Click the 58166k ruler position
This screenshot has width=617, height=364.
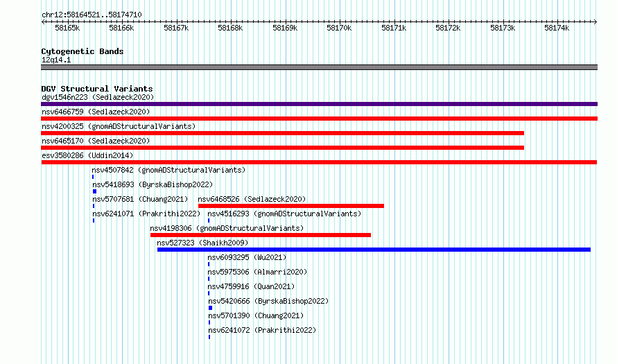pos(121,28)
